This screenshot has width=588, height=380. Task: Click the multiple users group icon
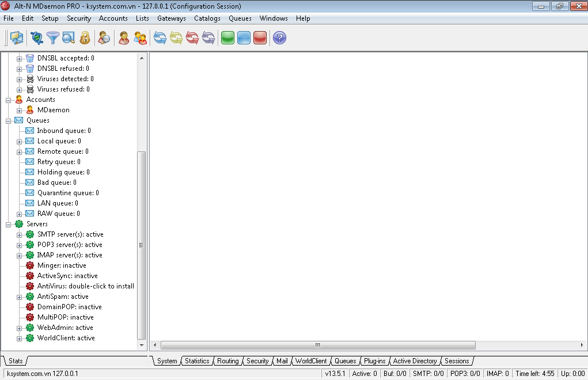click(141, 38)
